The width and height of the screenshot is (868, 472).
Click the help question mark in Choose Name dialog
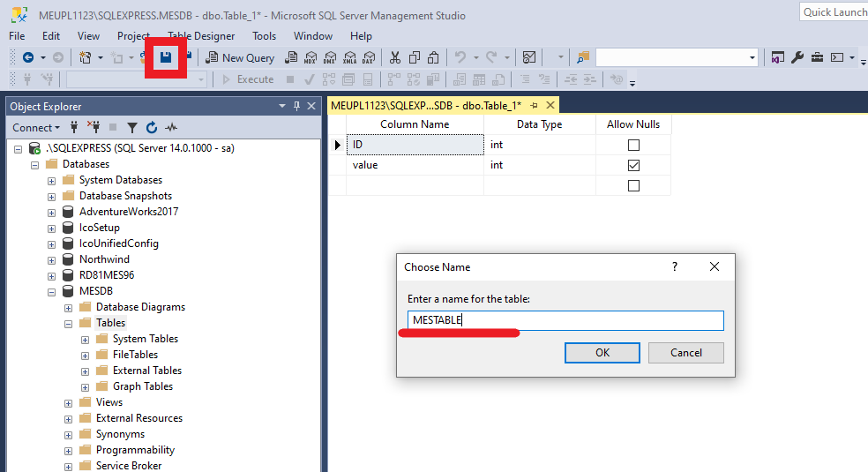pos(674,266)
